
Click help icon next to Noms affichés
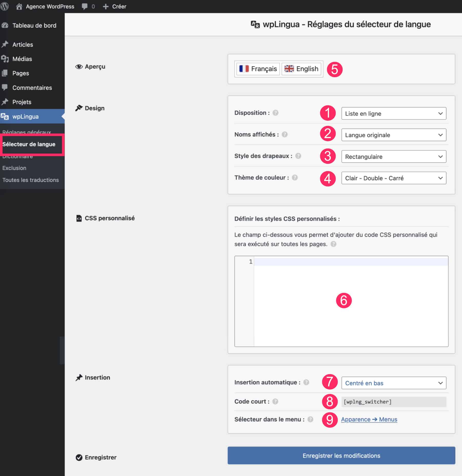coord(285,134)
